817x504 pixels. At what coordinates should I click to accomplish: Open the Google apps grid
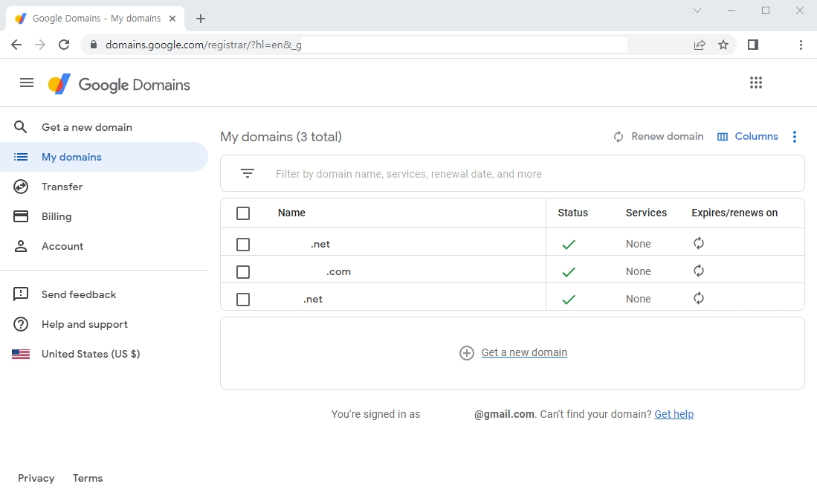pos(755,83)
